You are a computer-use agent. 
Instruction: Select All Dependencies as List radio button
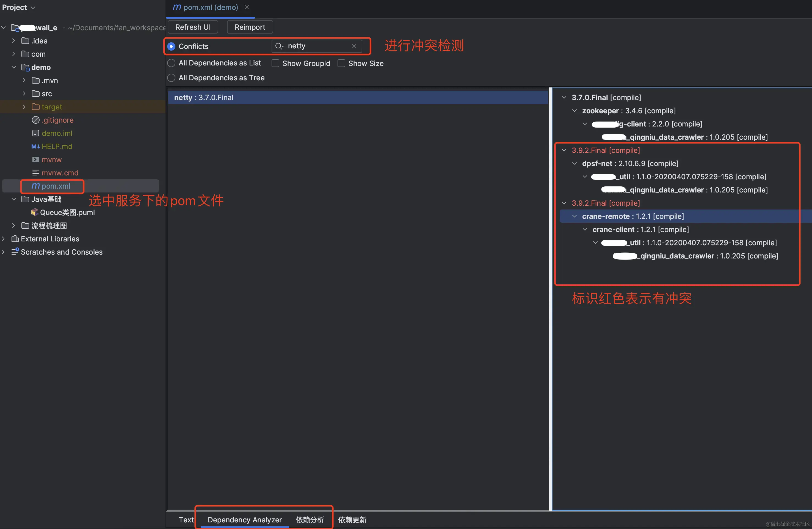[171, 63]
